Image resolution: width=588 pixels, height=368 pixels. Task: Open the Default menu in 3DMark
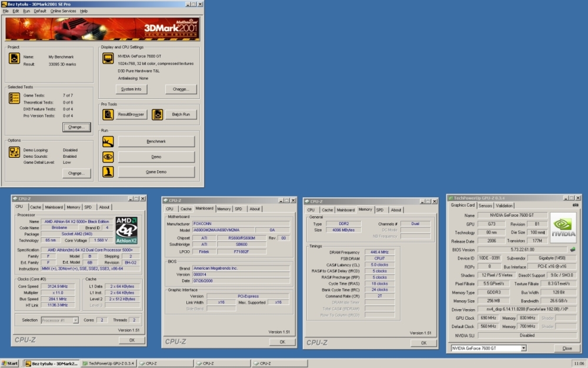40,11
